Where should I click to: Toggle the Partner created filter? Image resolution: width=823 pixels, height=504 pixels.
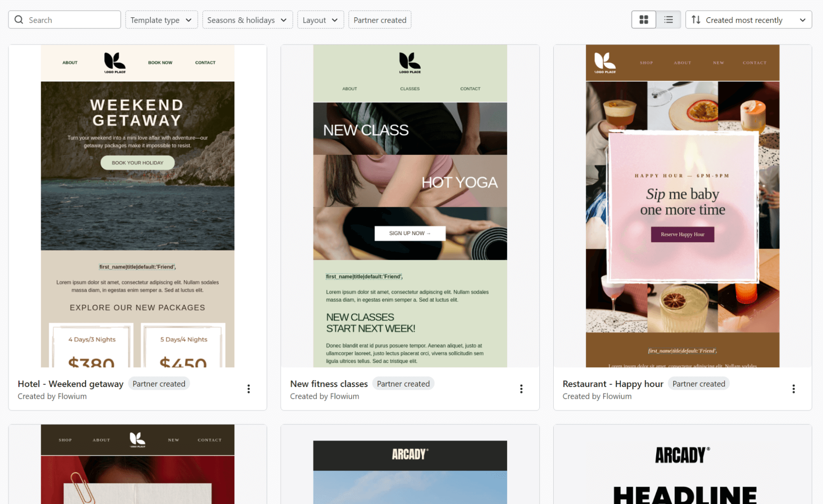pyautogui.click(x=380, y=19)
